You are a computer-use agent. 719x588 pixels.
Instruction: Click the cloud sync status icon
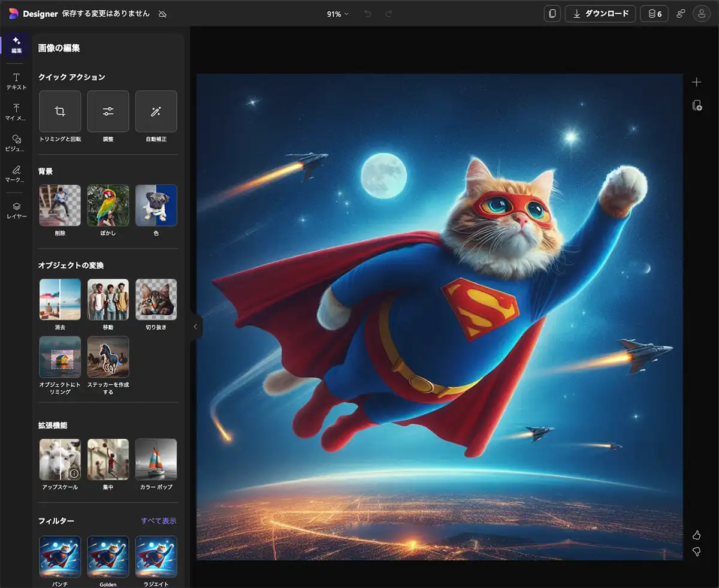(162, 14)
